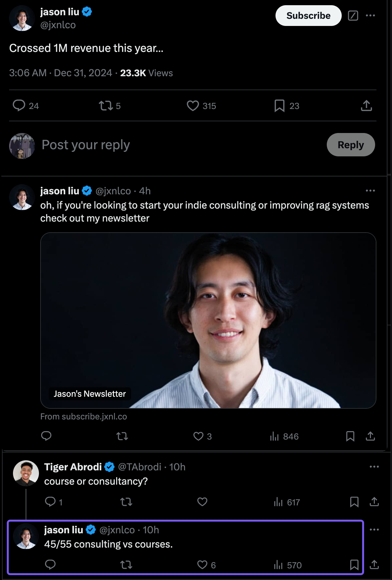Open the main tweet's more options menu

[x=370, y=16]
